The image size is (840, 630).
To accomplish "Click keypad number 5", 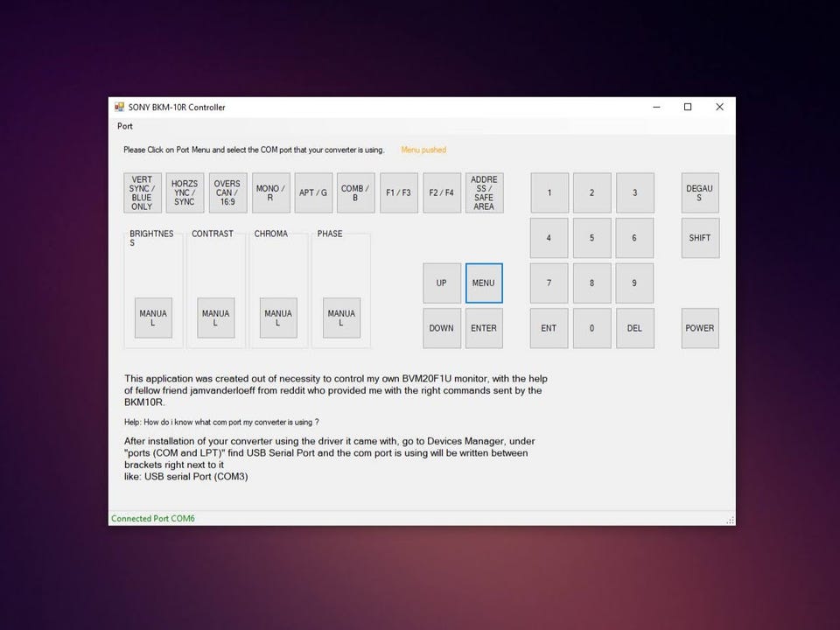I will (592, 238).
